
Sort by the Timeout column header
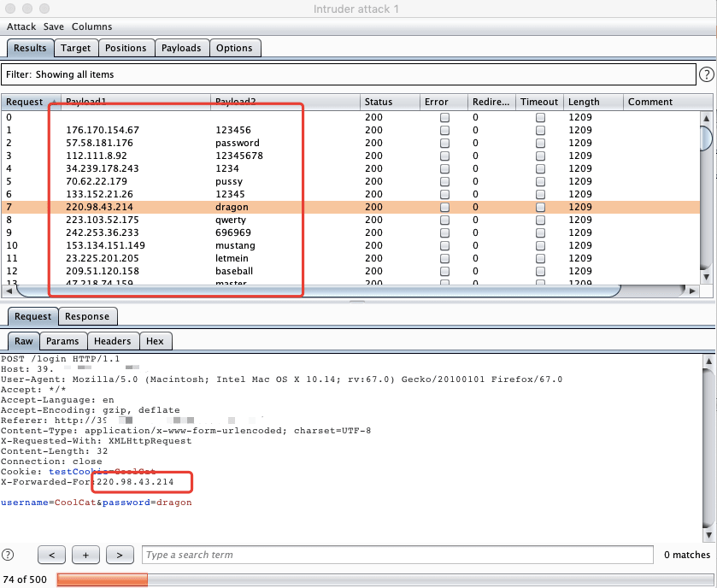pos(539,102)
